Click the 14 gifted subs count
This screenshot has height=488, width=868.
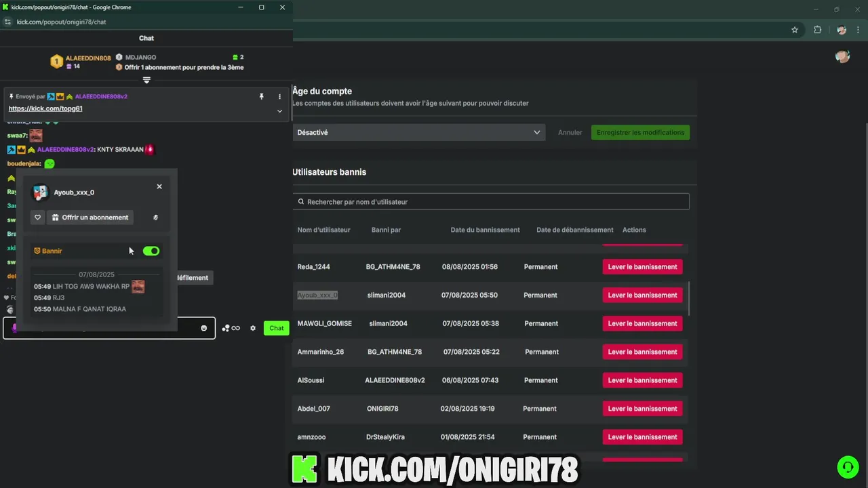[x=73, y=66]
